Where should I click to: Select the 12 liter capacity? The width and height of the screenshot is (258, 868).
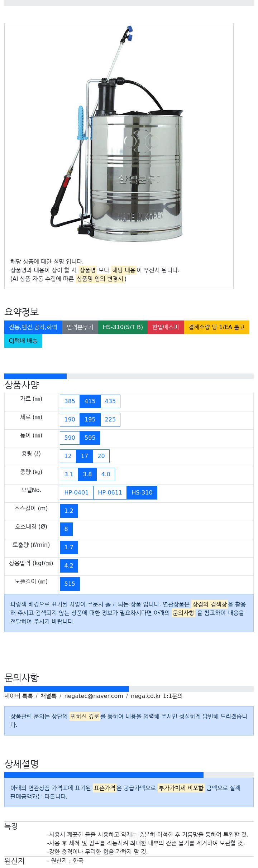[x=68, y=456]
